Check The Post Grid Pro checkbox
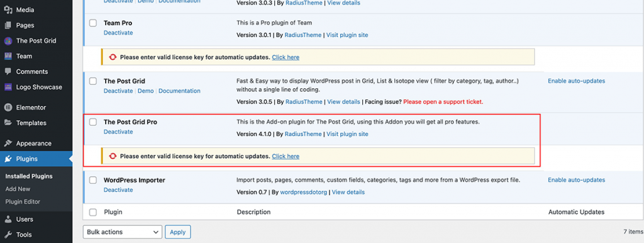The width and height of the screenshot is (644, 243). (93, 122)
